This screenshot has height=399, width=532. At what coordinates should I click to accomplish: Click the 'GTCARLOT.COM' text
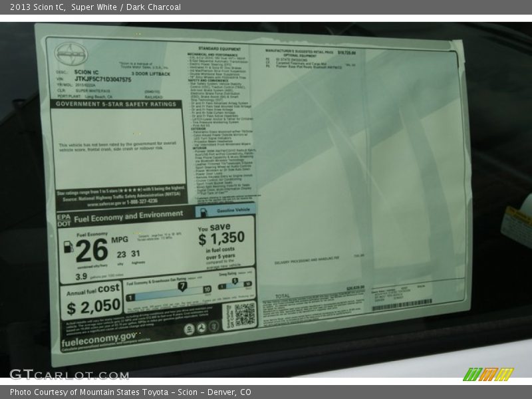[x=69, y=374]
